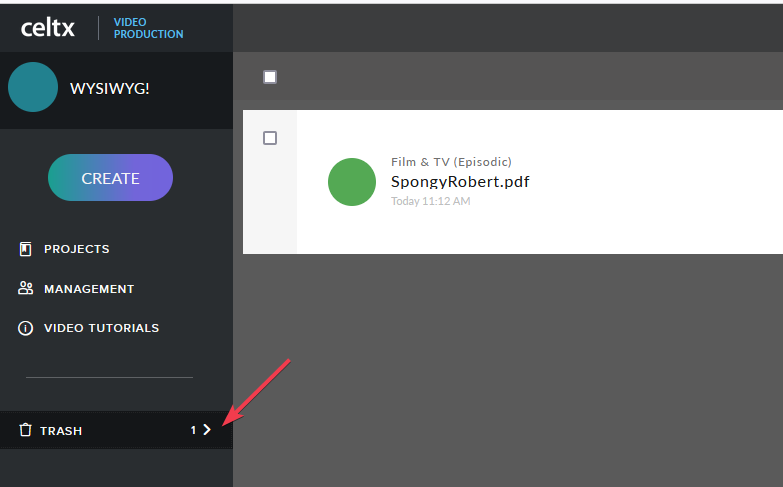Click the Trash item count 1
This screenshot has height=487, width=783.
(193, 430)
